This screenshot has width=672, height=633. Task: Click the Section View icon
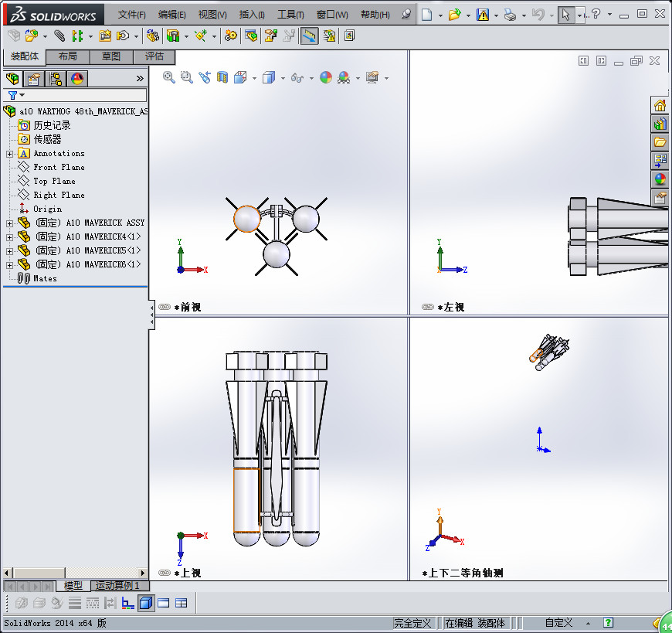(x=222, y=77)
